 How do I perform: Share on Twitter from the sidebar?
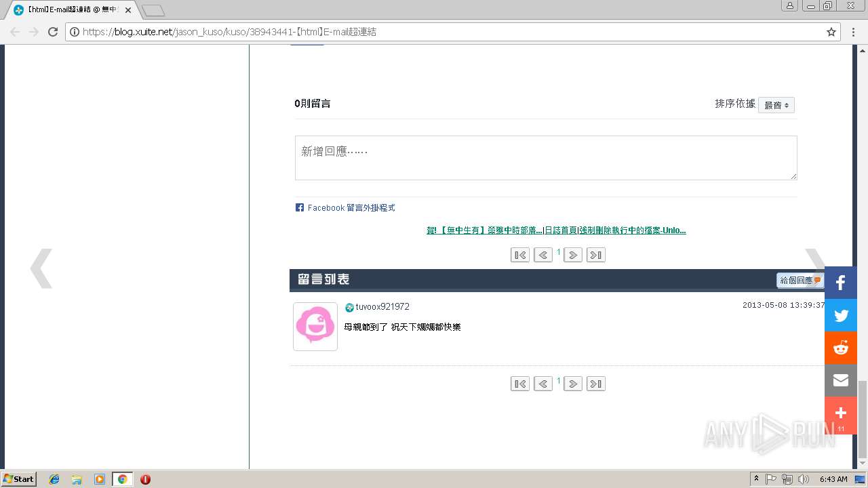pyautogui.click(x=841, y=315)
